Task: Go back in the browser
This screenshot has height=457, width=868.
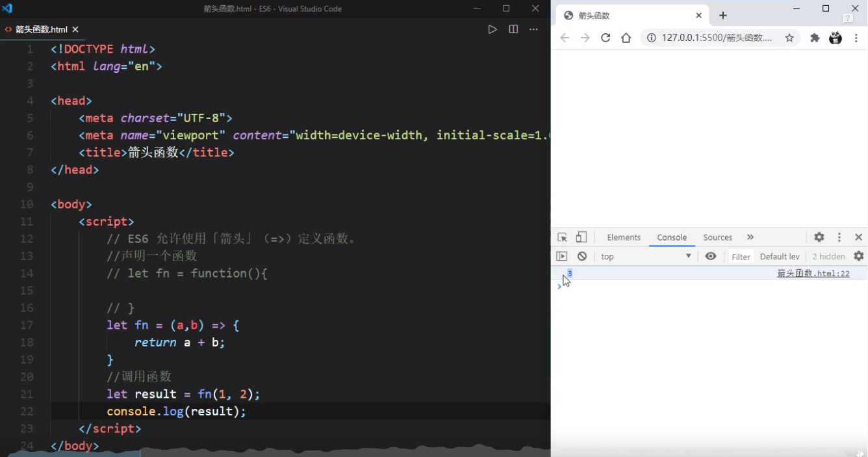Action: click(x=565, y=38)
